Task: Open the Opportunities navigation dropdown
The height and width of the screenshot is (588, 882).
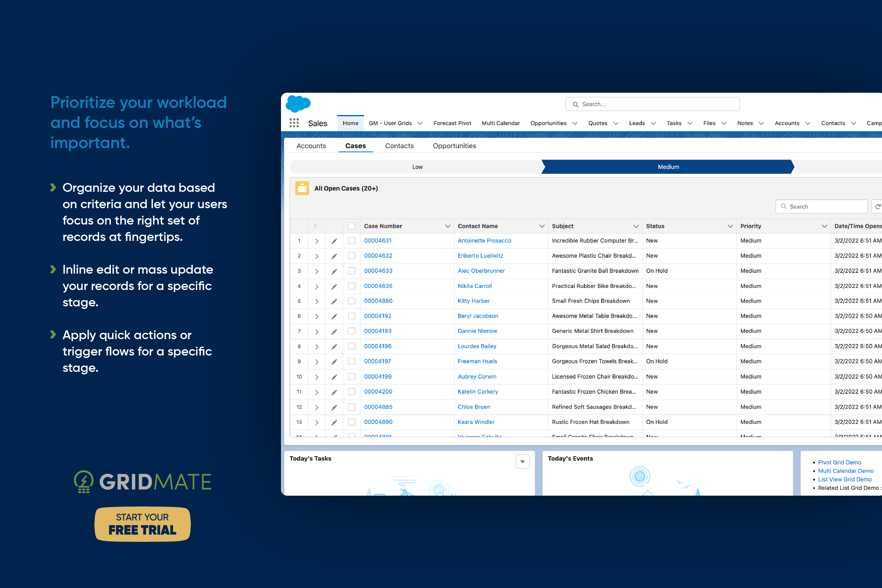Action: click(574, 123)
